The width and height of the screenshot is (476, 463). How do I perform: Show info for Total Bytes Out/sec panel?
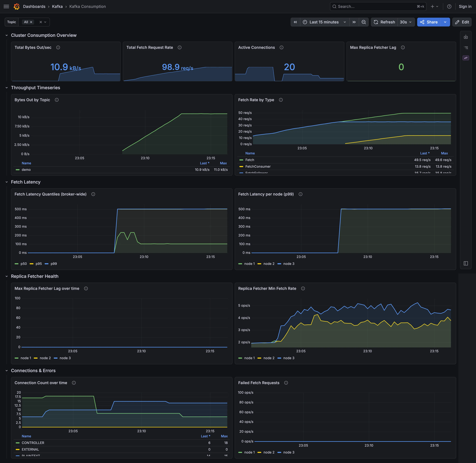[58, 47]
